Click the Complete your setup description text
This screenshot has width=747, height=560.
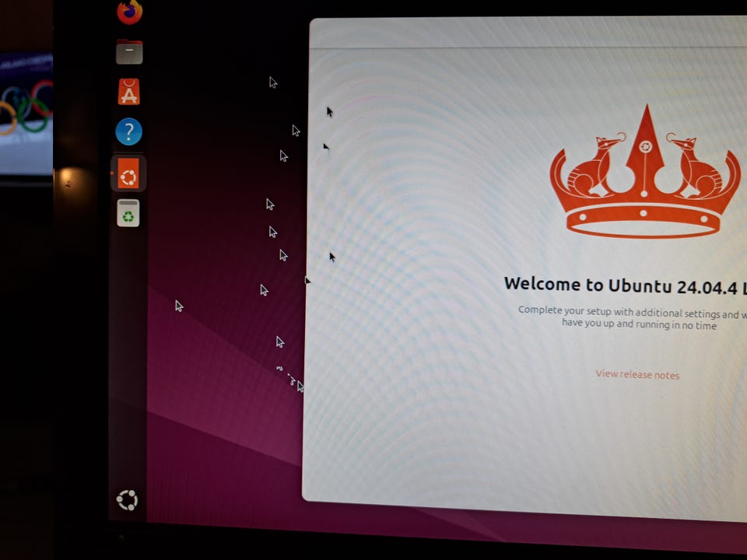[633, 318]
